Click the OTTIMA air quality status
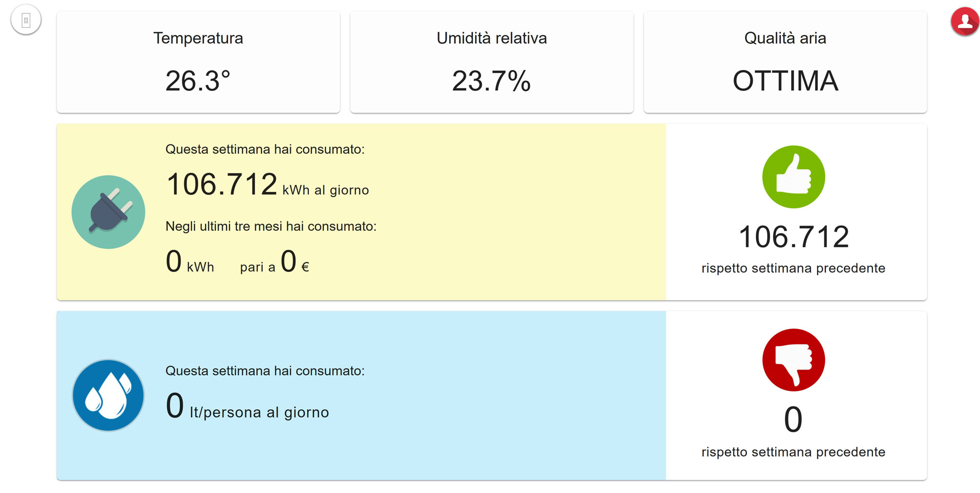 click(785, 81)
